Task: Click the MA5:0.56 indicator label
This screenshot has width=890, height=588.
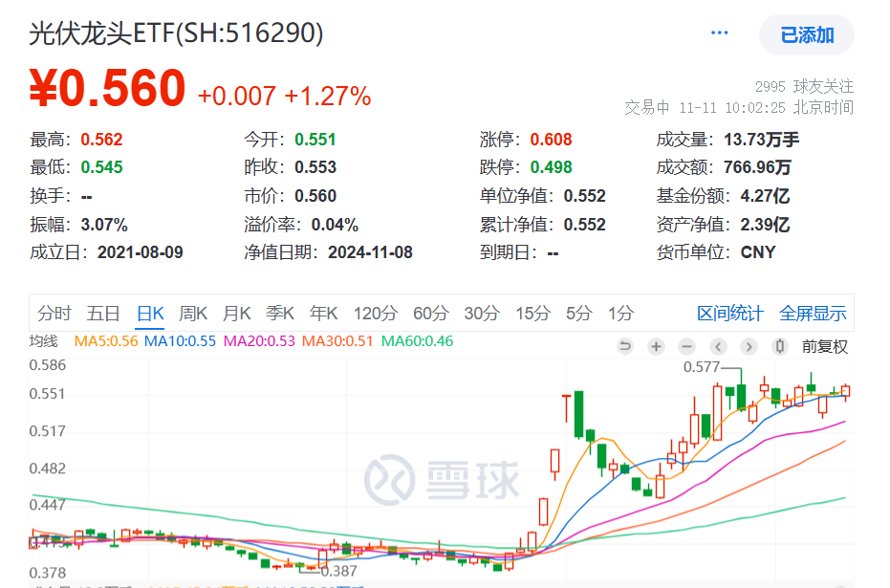Action: point(106,341)
